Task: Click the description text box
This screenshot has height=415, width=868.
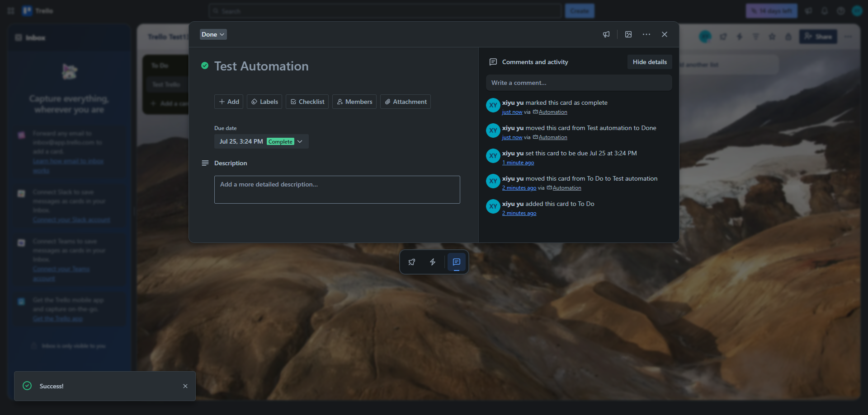Action: [337, 190]
